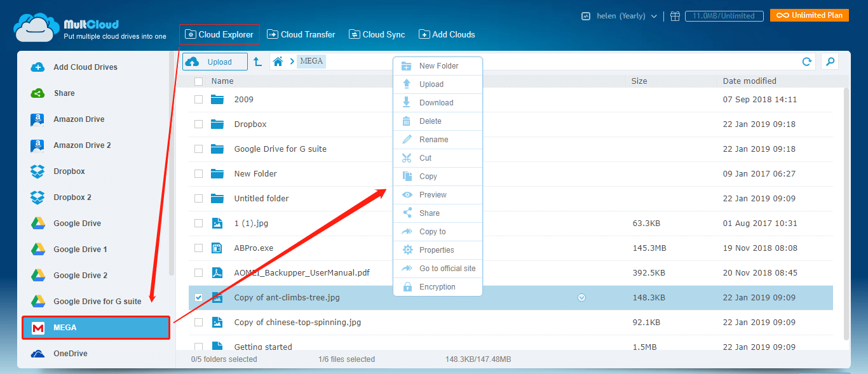Click the refresh icon above the file list
The height and width of the screenshot is (374, 868).
(x=806, y=62)
